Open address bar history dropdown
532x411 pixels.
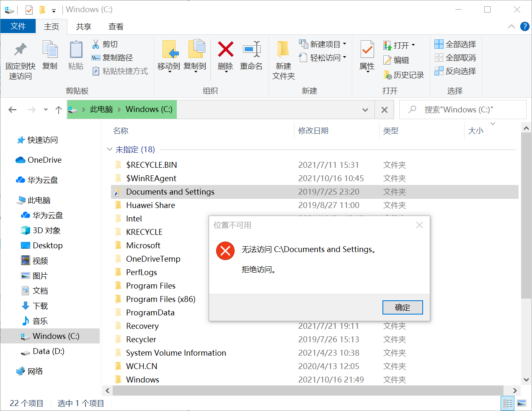[x=365, y=110]
